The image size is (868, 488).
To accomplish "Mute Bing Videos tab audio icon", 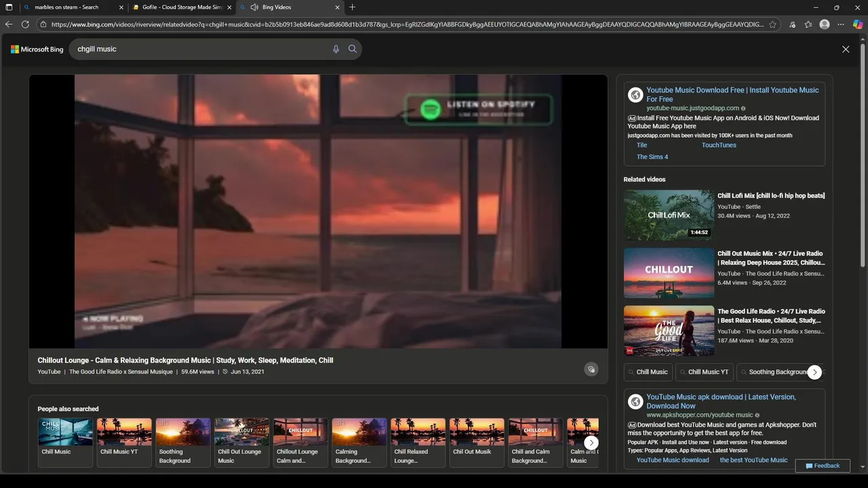I will pos(254,7).
